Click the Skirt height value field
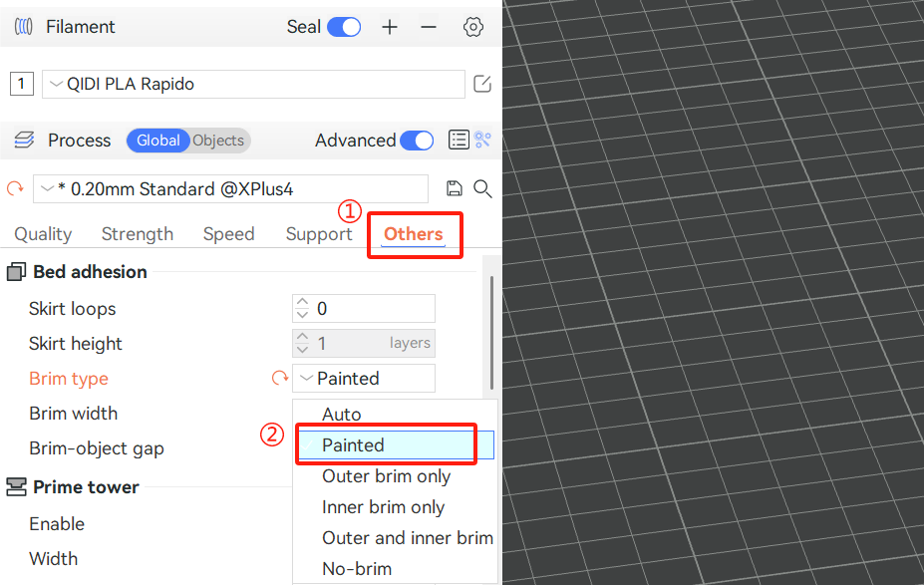924x585 pixels. click(x=364, y=343)
